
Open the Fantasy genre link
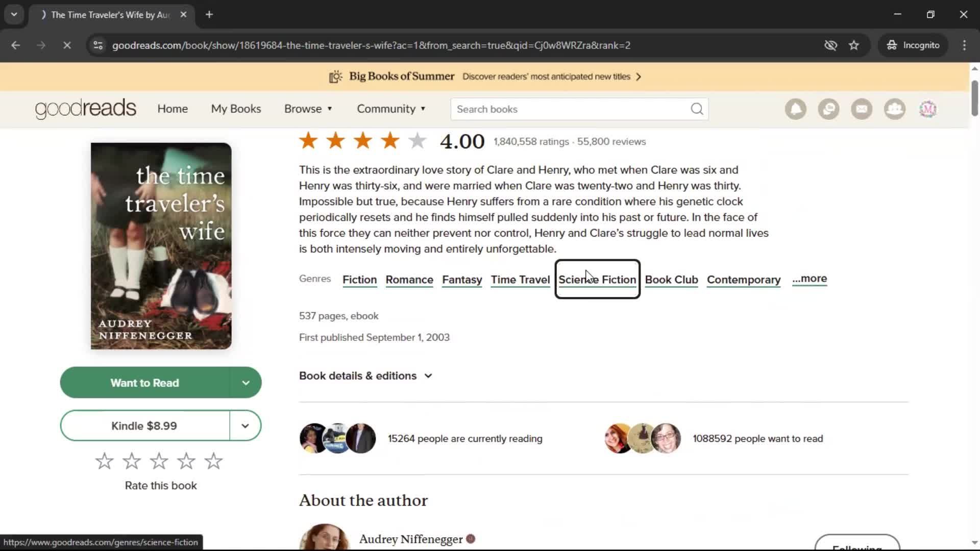(x=462, y=280)
